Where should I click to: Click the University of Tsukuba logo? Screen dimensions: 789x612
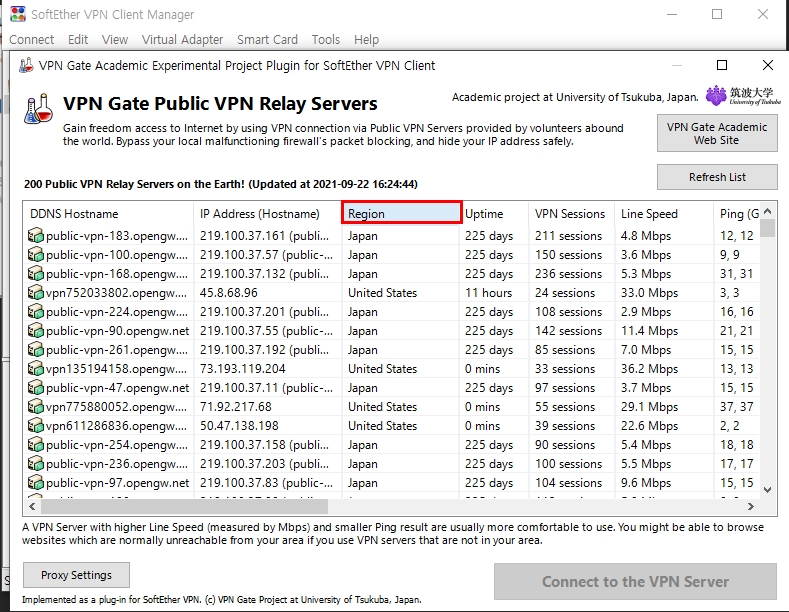pos(743,96)
